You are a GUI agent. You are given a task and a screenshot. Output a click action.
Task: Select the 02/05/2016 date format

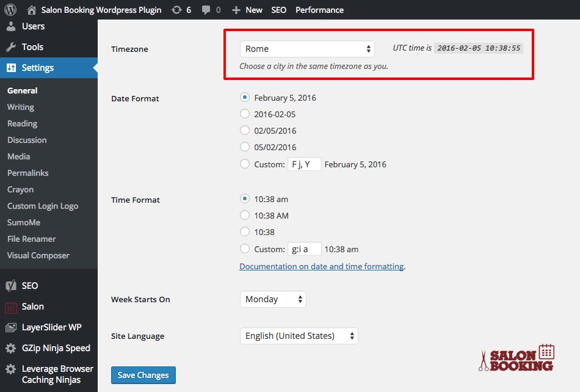point(244,130)
